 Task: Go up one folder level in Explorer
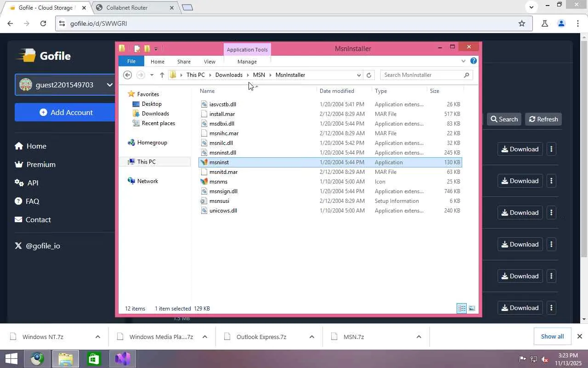pyautogui.click(x=162, y=75)
